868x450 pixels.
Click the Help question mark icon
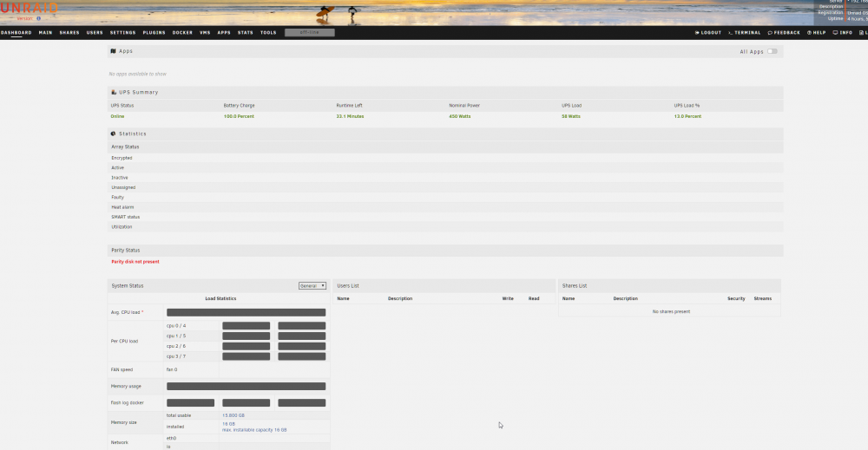[809, 33]
